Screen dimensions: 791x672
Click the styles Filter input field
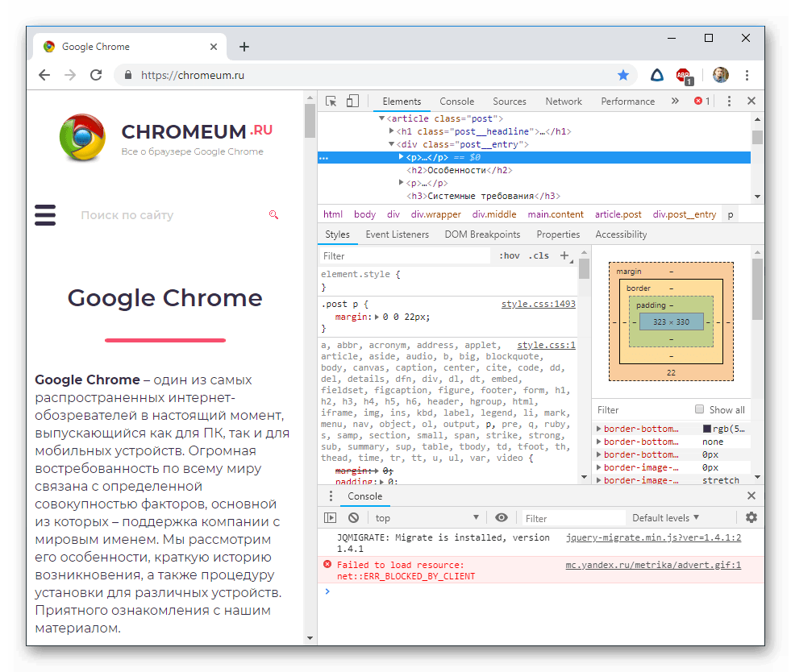(x=405, y=255)
